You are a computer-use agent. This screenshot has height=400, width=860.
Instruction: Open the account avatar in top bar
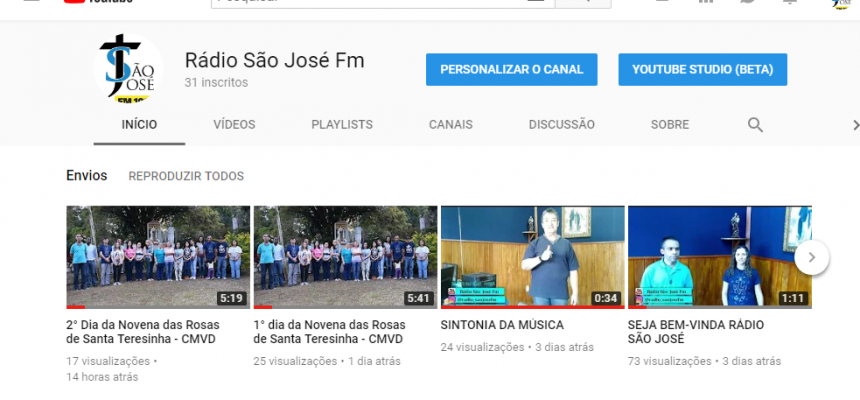point(840,3)
